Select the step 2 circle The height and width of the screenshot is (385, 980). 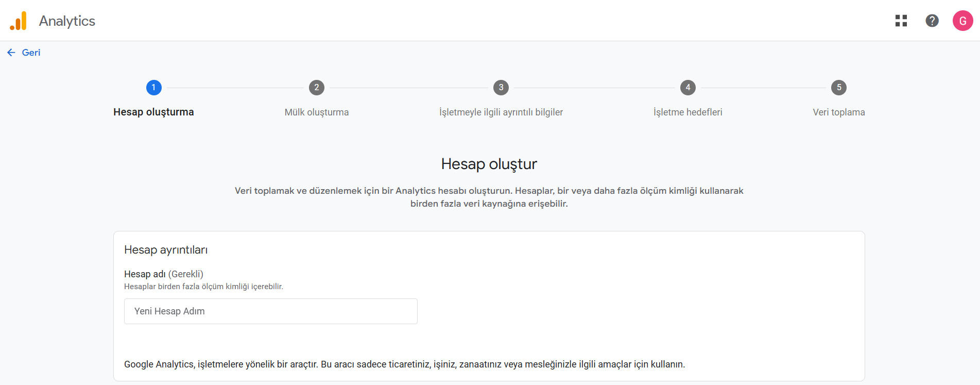pyautogui.click(x=317, y=88)
